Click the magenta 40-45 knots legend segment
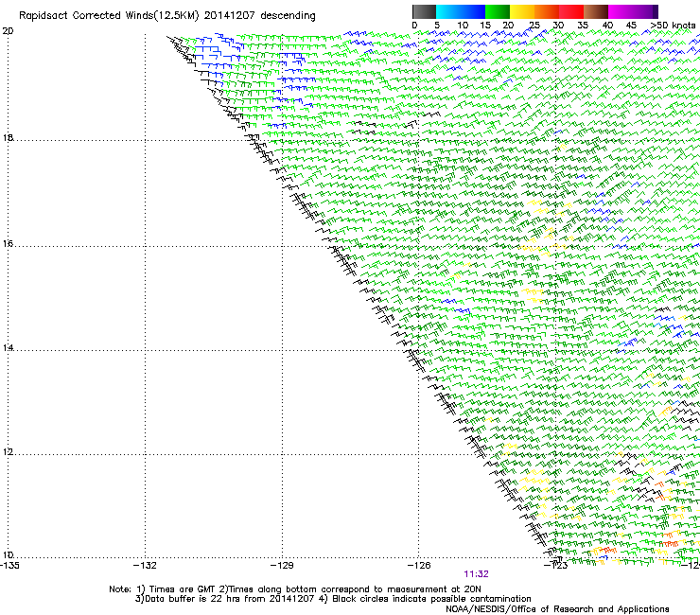Image resolution: width=700 pixels, height=615 pixels. tap(621, 11)
